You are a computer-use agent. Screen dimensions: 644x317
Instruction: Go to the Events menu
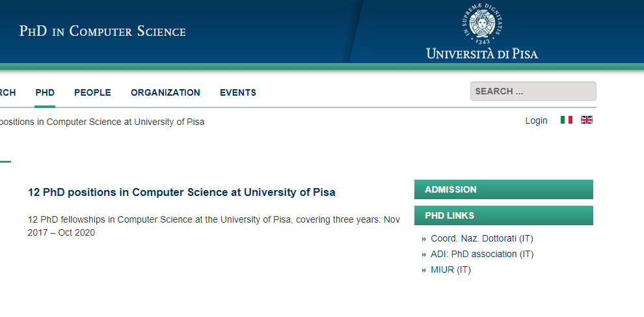pos(238,92)
